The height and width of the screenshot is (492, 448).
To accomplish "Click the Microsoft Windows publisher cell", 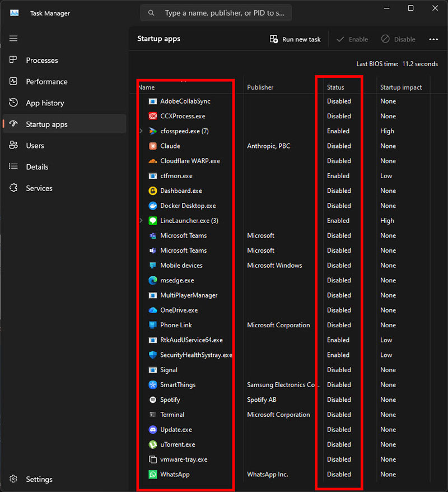I will click(x=274, y=266).
